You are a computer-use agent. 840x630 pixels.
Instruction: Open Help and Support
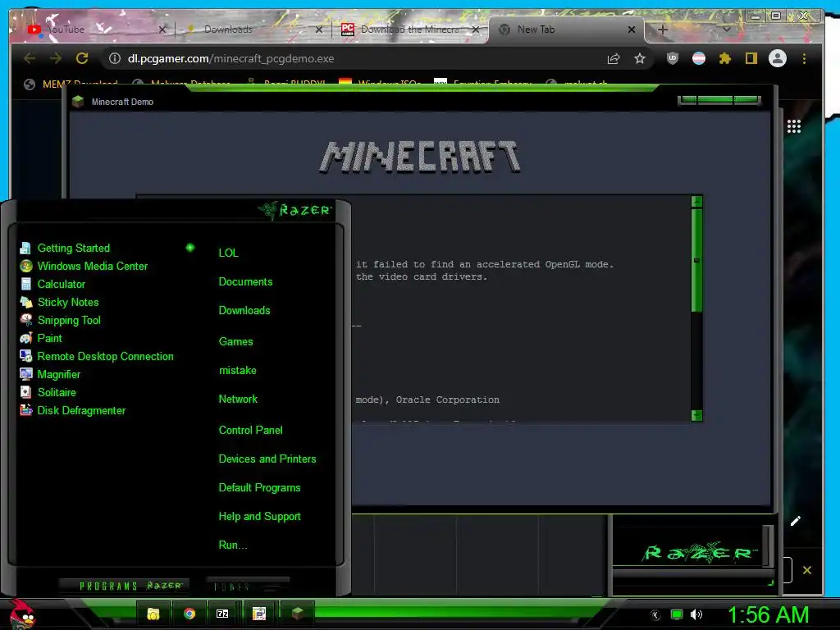[259, 517]
